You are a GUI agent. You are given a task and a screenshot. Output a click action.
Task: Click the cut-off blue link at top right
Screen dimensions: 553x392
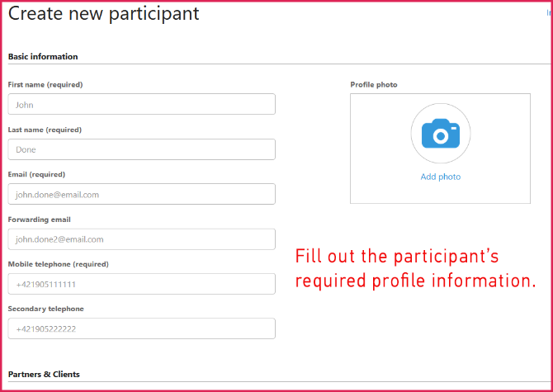pyautogui.click(x=549, y=13)
